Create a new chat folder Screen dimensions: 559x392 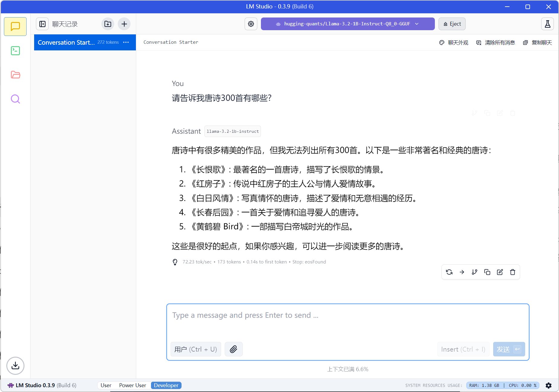(108, 24)
